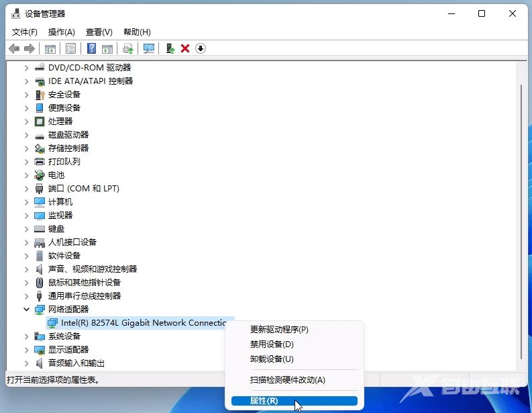
Task: Expand the DVD/CD-ROM 驱动器 node
Action: point(26,68)
